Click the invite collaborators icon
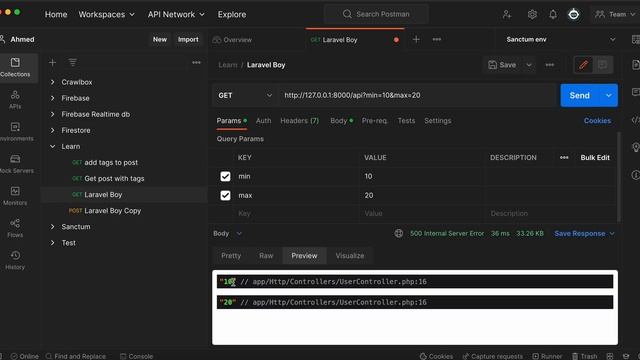Image resolution: width=640 pixels, height=360 pixels. coord(507,14)
